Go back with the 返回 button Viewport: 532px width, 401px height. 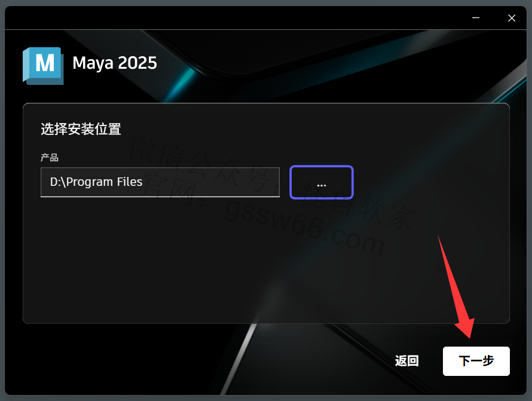pos(406,360)
